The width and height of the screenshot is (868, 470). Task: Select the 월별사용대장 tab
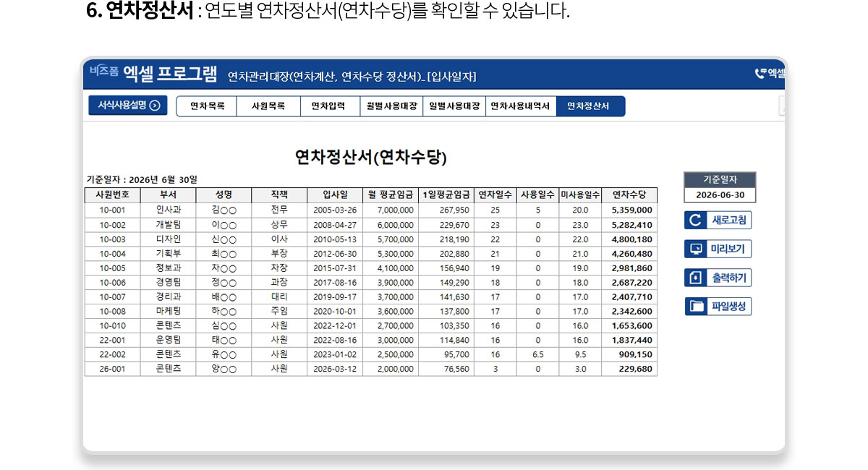pos(391,106)
